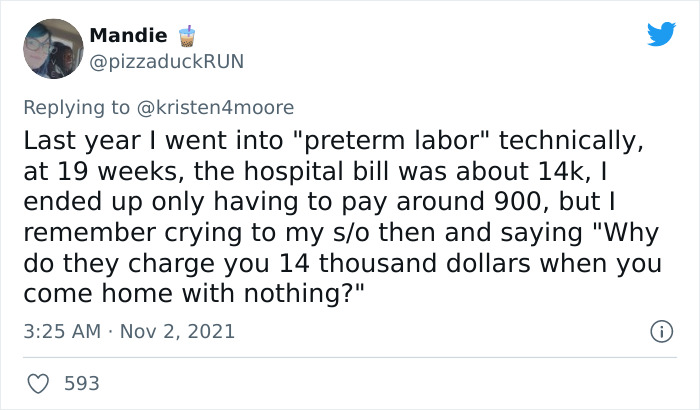700x410 pixels.
Task: Like the tweet with the heart icon
Action: (x=41, y=382)
